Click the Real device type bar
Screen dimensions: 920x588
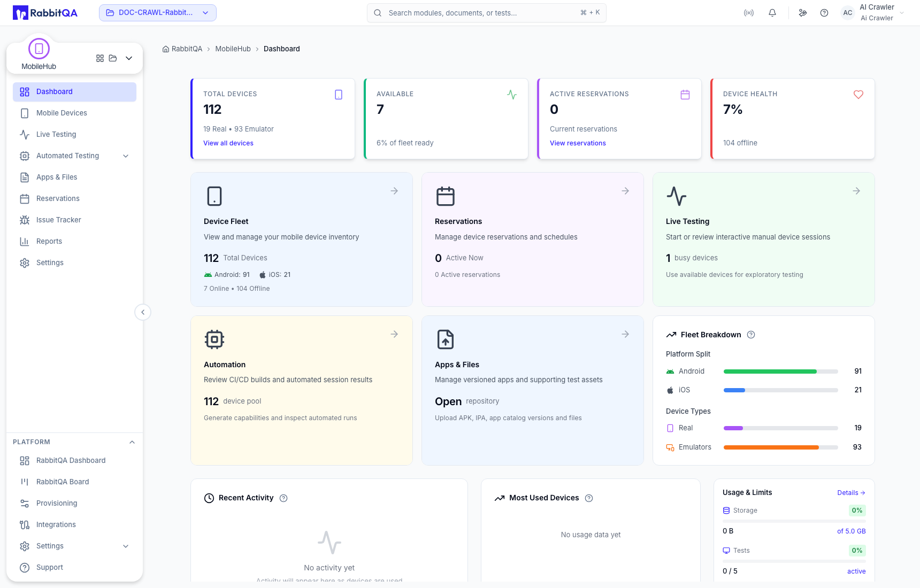pos(780,428)
